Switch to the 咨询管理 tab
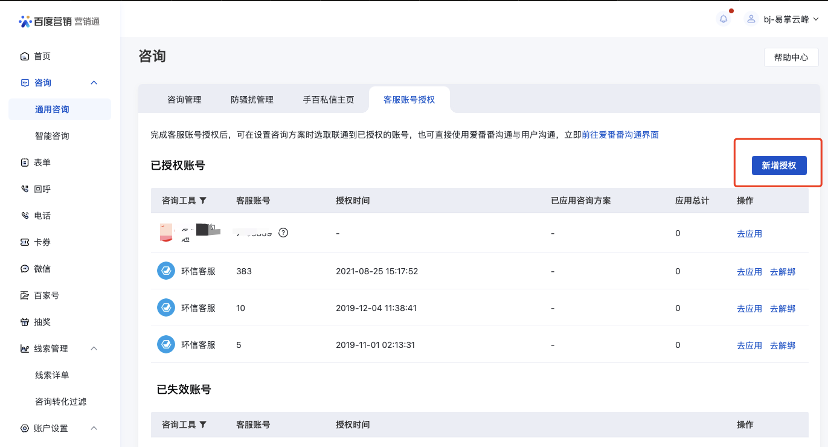The height and width of the screenshot is (448, 828). click(184, 100)
